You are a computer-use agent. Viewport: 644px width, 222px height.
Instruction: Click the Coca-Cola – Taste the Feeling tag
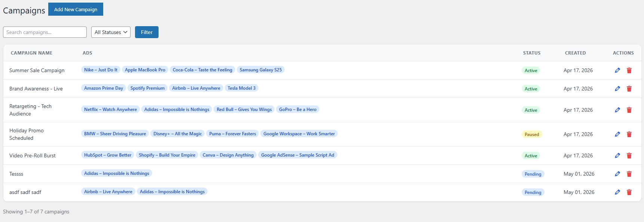(202, 70)
